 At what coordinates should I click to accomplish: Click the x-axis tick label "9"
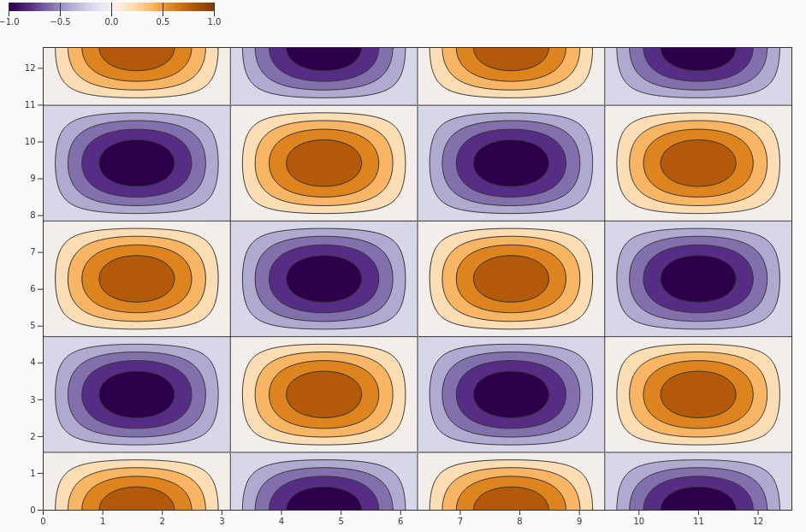coord(579,521)
